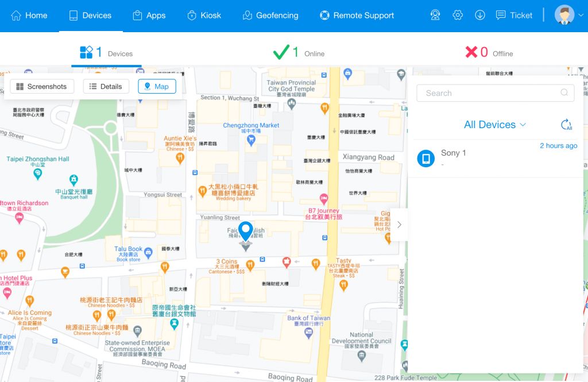Click the account/agent headset icon

pos(435,15)
